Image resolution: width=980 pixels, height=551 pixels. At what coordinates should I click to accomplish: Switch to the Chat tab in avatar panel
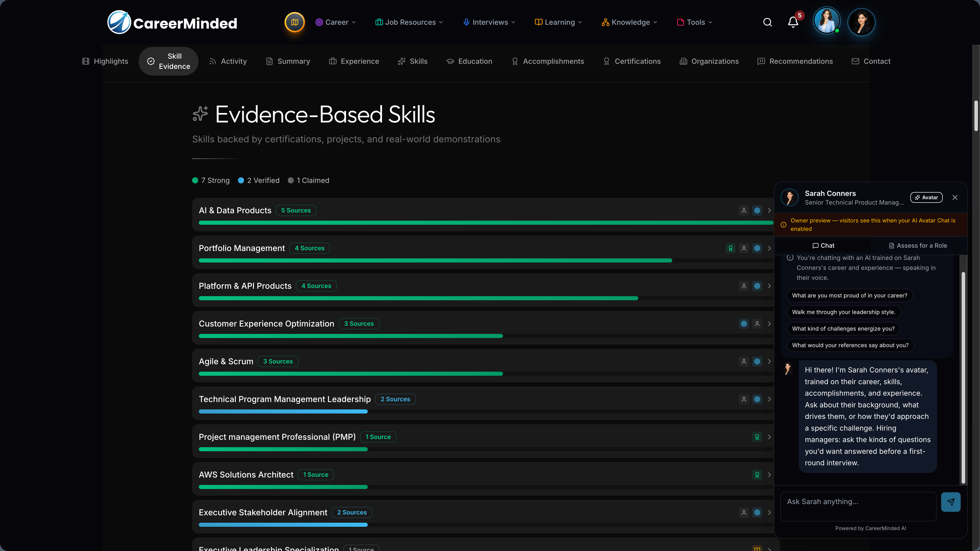[823, 246]
